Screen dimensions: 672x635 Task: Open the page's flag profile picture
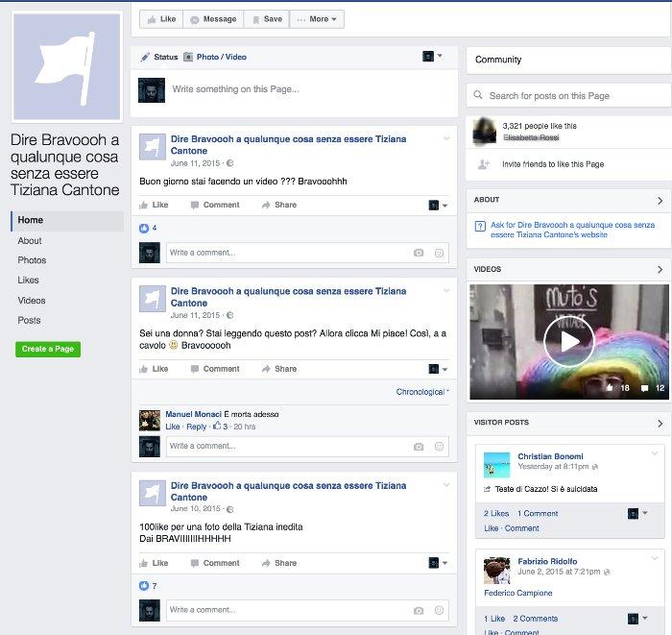coord(67,66)
